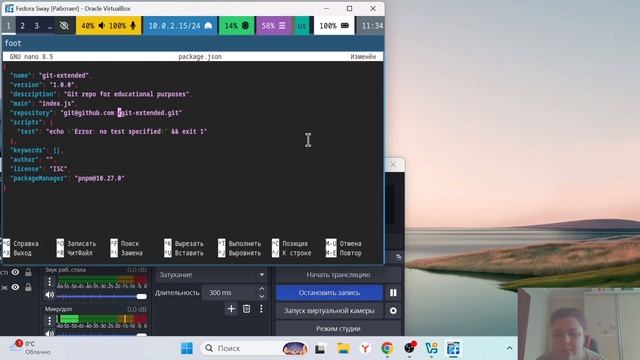
Task: Open transition properties three-dot menu
Action: point(261,309)
